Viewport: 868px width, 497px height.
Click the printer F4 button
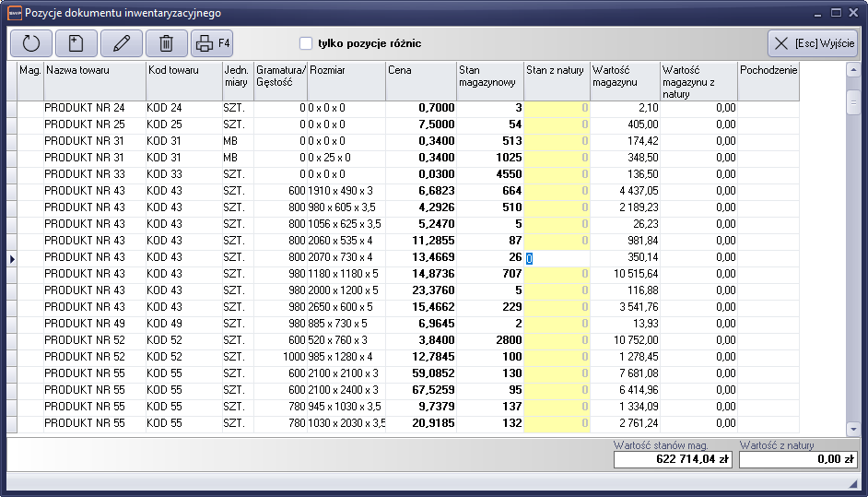(213, 43)
